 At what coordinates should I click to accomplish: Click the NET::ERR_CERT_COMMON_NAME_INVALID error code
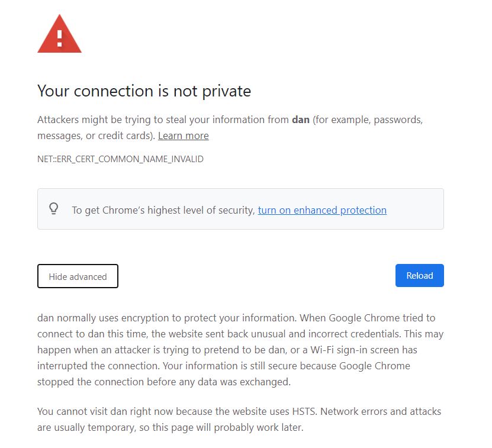click(x=120, y=159)
